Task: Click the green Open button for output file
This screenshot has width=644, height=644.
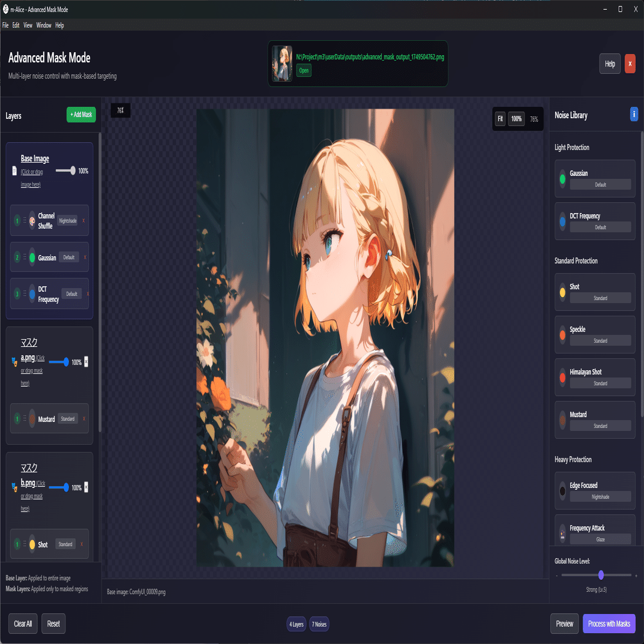Action: click(x=304, y=70)
